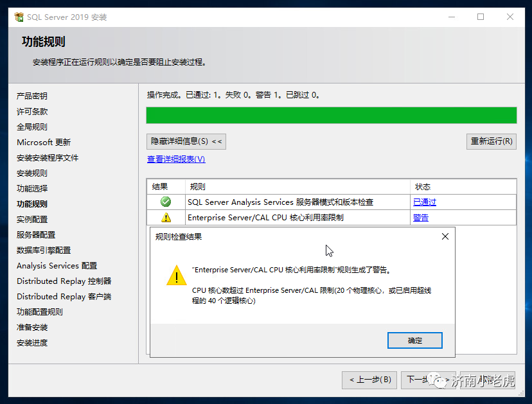Click the SQL Server setup title icon
The image size is (532, 404).
tap(19, 17)
